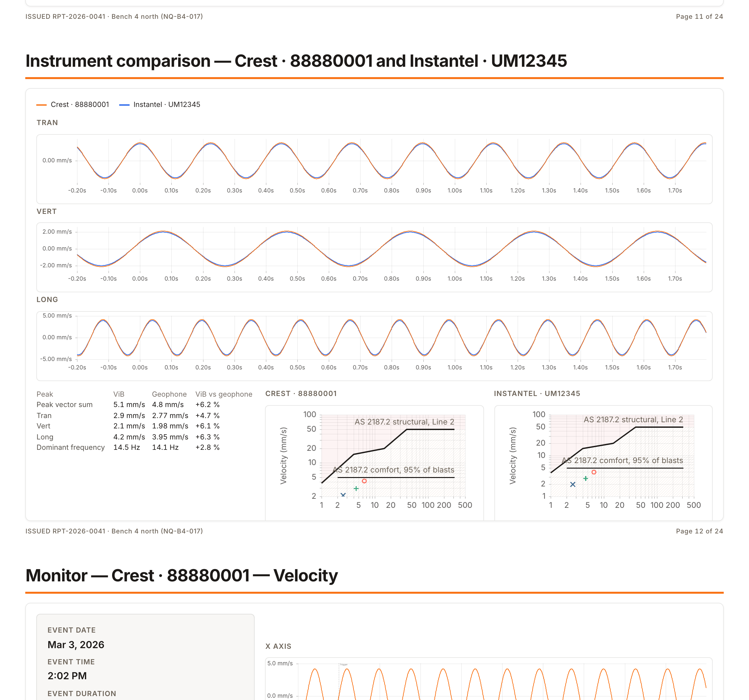This screenshot has height=700, width=749.
Task: Click the 1.98 mm/s Geophone value
Action: coord(170,426)
